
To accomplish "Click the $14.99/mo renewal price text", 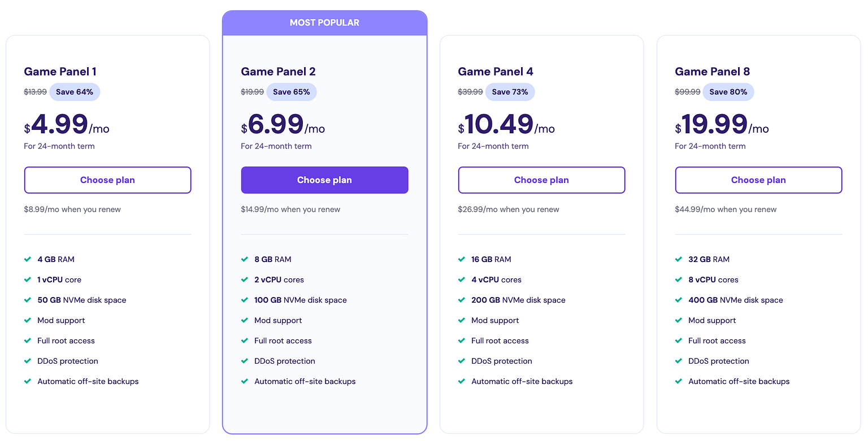I will (289, 209).
